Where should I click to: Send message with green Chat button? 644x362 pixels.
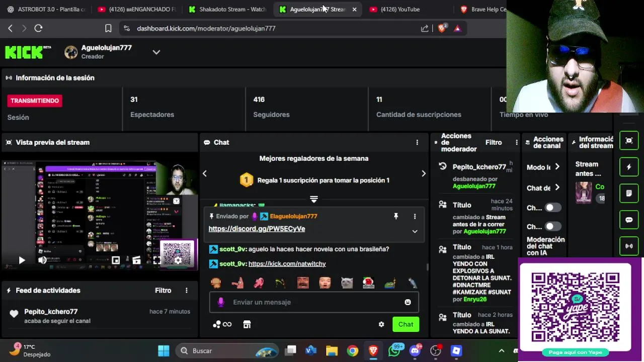click(406, 324)
